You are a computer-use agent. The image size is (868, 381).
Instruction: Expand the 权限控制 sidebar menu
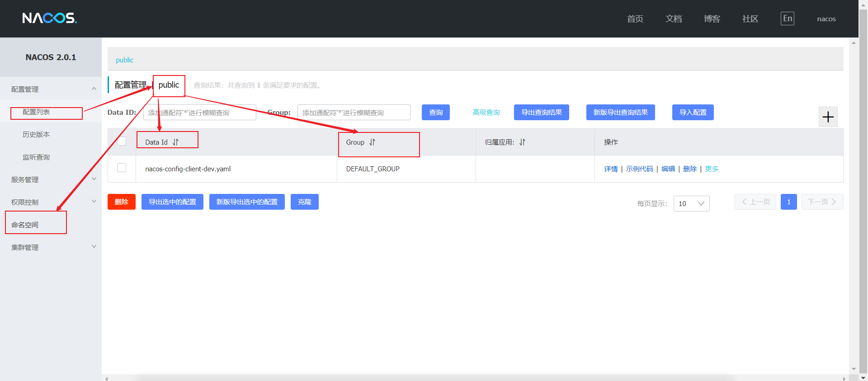pyautogui.click(x=51, y=202)
